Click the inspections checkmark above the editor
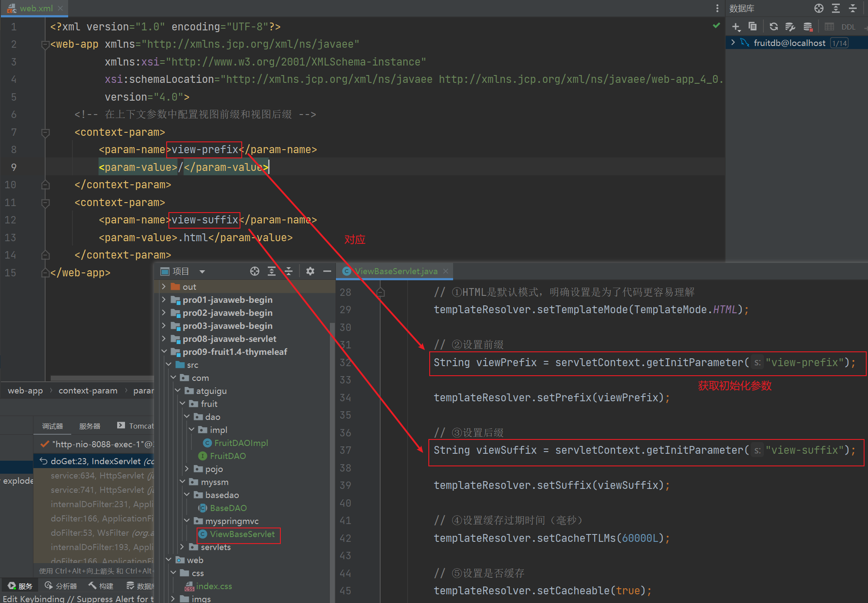The width and height of the screenshot is (868, 603). pyautogui.click(x=716, y=26)
